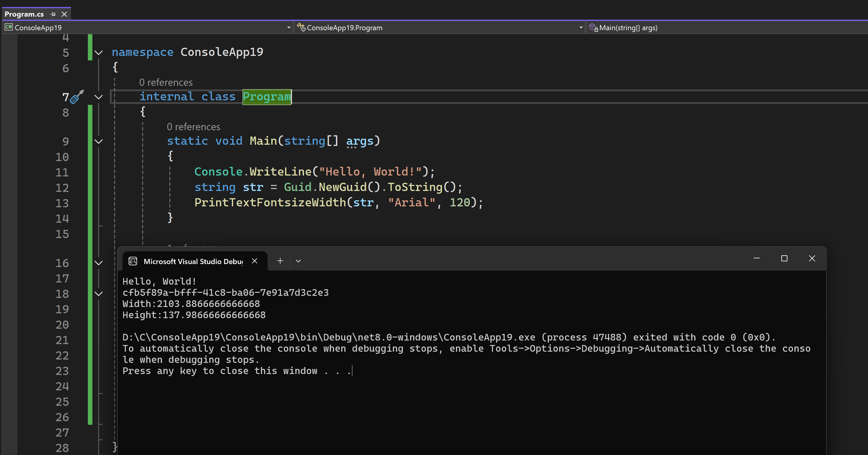Select the Program.cs tab
The height and width of the screenshot is (455, 868).
click(x=24, y=14)
